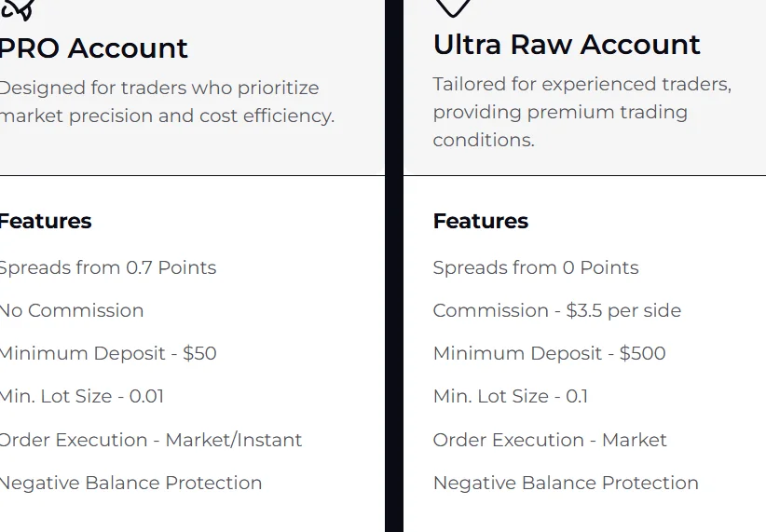Select the Ultra Raw Account heading
766x532 pixels.
coord(567,45)
